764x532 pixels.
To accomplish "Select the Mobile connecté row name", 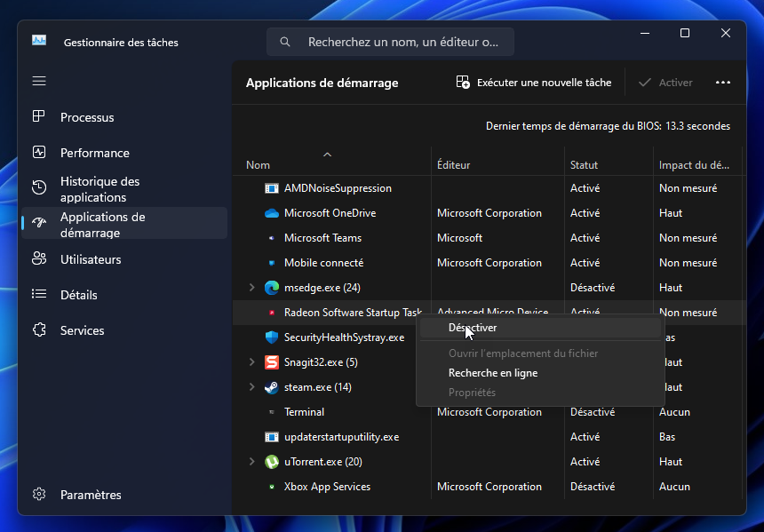I will [323, 263].
